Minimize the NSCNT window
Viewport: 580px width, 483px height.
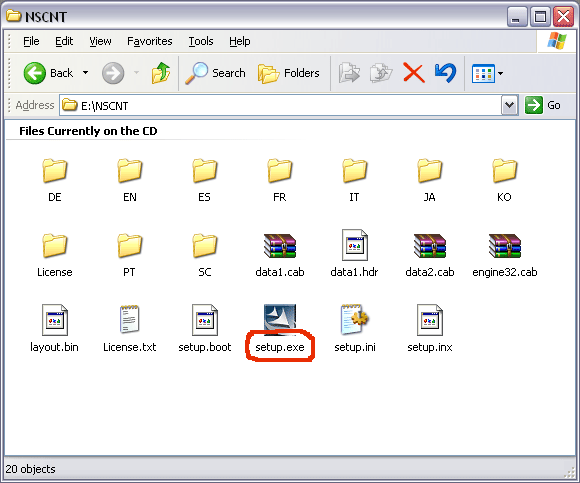tap(516, 17)
